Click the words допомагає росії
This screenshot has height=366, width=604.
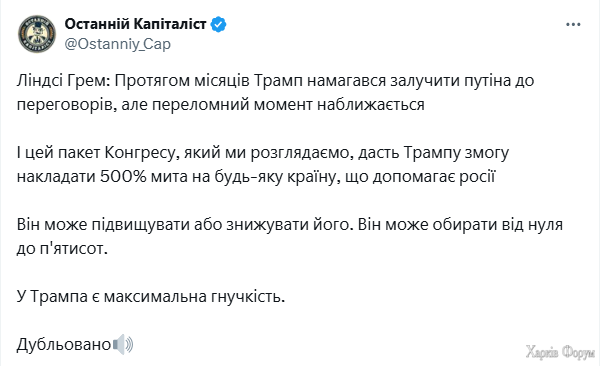(x=433, y=177)
